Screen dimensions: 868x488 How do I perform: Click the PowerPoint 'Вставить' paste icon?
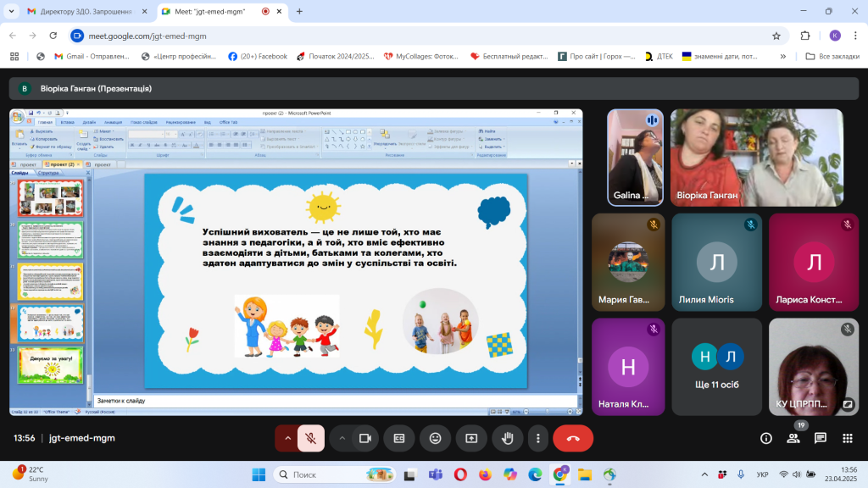(19, 138)
